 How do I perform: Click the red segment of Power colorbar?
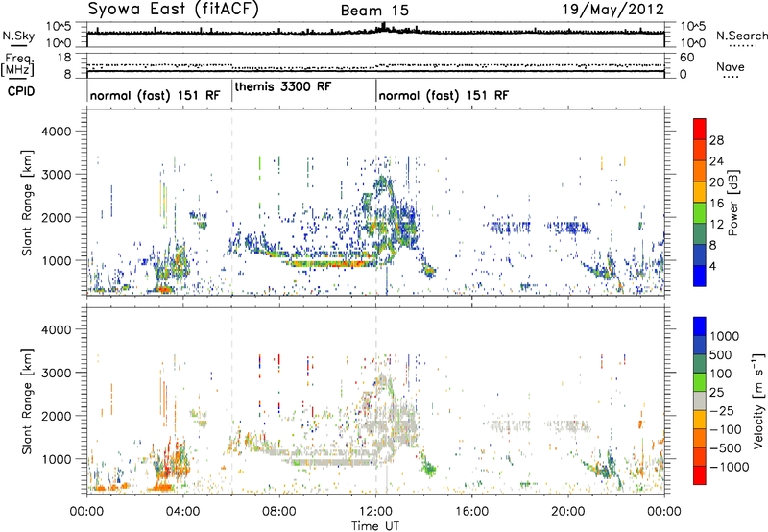(x=700, y=129)
